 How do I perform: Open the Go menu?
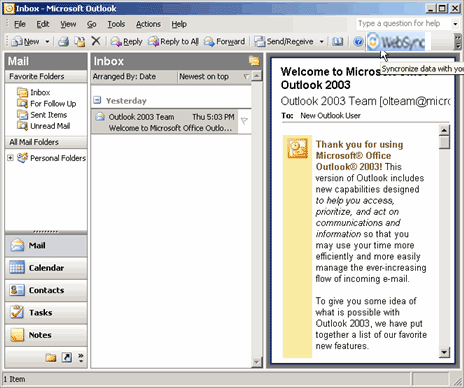coord(92,24)
